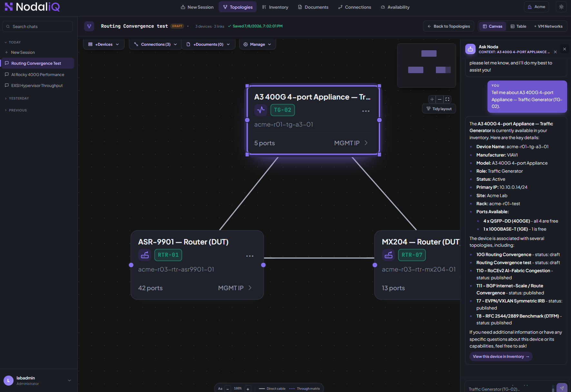This screenshot has width=571, height=392.
Task: Click the canvas minimap thumbnail
Action: pyautogui.click(x=426, y=66)
